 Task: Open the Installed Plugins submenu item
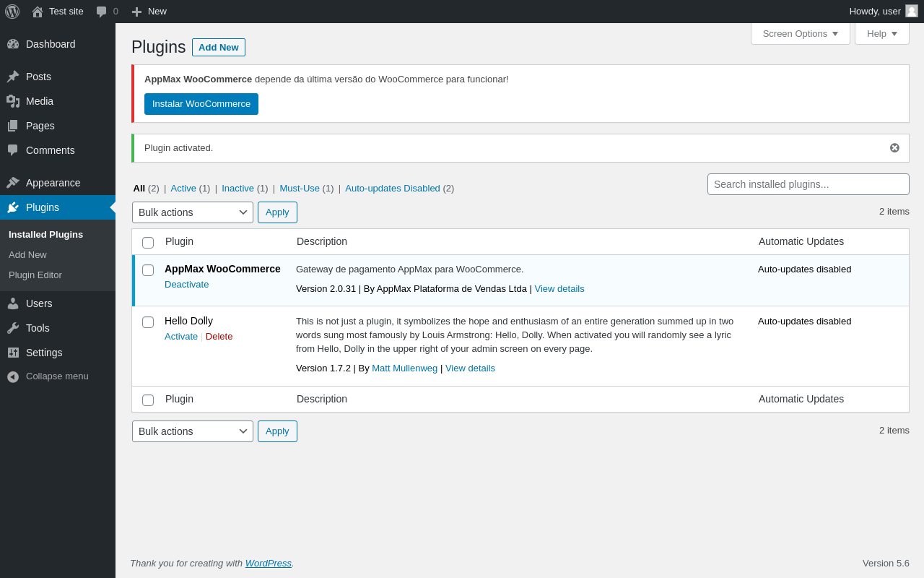[46, 235]
